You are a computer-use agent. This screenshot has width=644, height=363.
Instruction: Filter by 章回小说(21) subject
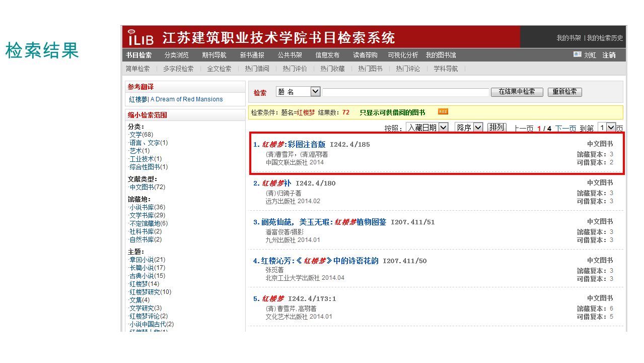(148, 260)
